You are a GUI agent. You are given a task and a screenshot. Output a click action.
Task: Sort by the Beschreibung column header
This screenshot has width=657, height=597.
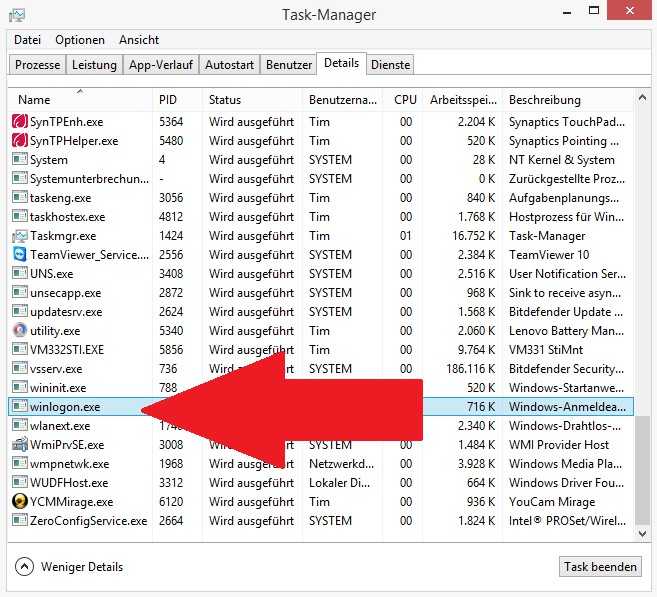pyautogui.click(x=568, y=100)
